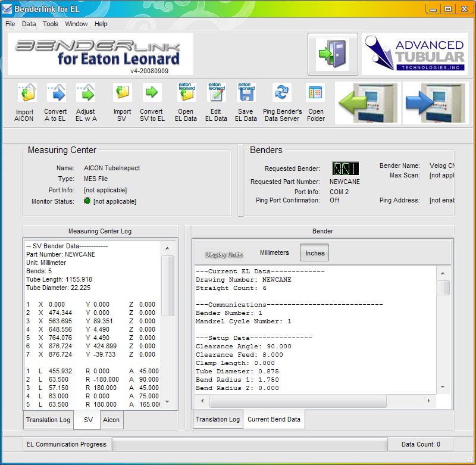The width and height of the screenshot is (476, 465).
Task: Click Convert SV to EL icon
Action: tap(152, 93)
